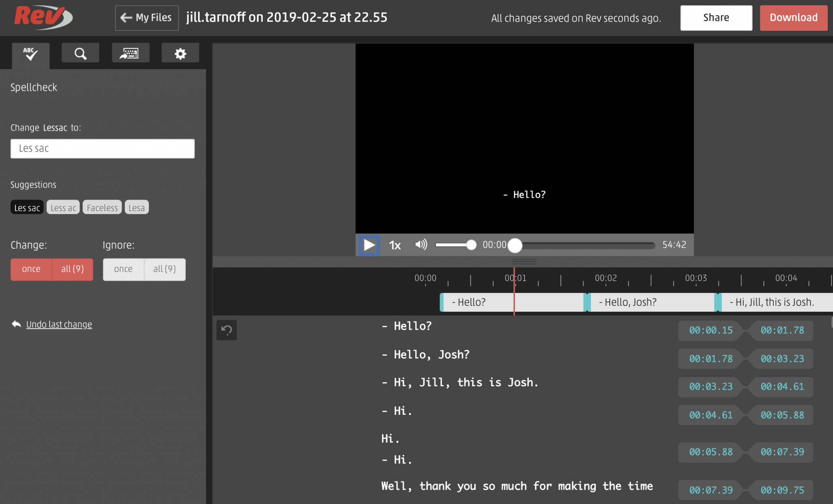
Task: Select the 'Faceless' suggestion
Action: tap(102, 207)
